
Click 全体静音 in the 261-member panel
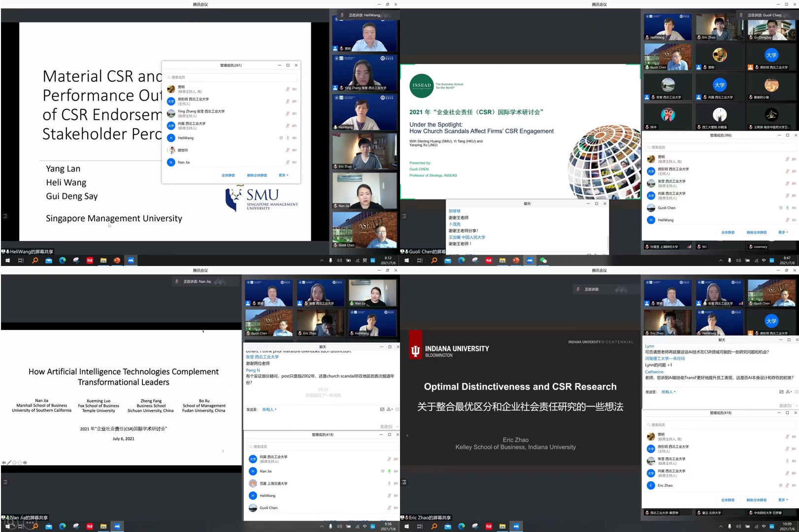[228, 175]
